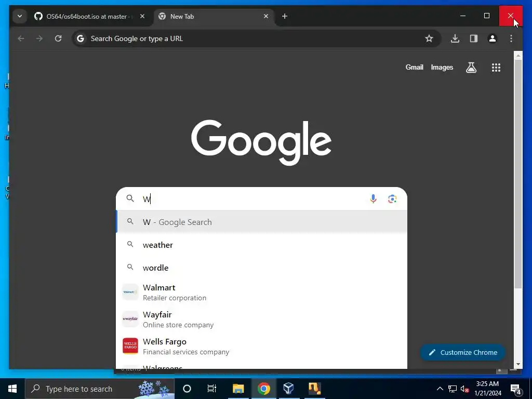Search by image with Lens icon
Image resolution: width=532 pixels, height=399 pixels.
[x=392, y=199]
